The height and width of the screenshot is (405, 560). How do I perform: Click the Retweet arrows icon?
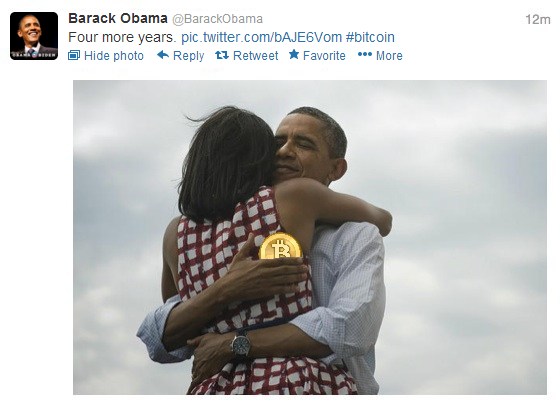pos(222,55)
